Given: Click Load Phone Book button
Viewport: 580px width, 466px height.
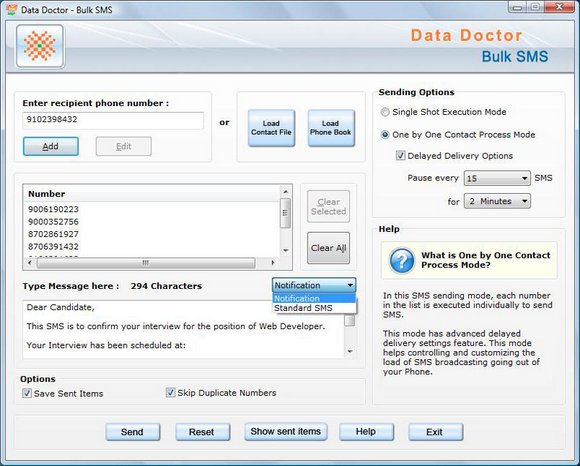Looking at the screenshot, I should [331, 128].
